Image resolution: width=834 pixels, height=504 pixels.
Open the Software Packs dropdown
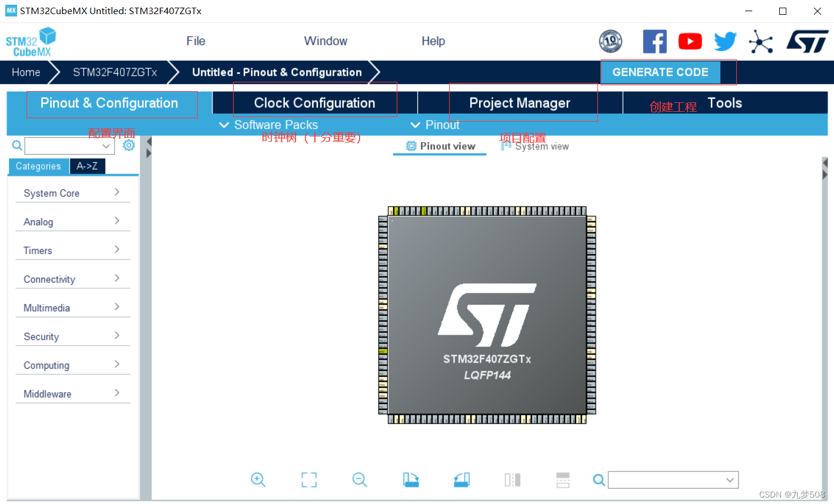[268, 125]
